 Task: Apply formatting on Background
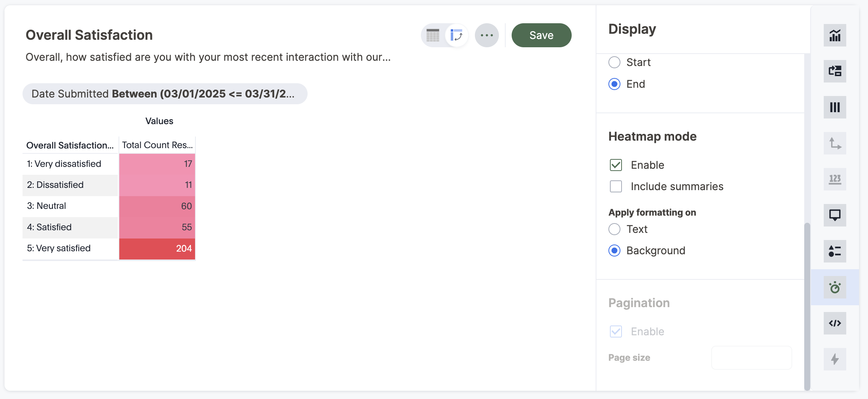coord(614,250)
